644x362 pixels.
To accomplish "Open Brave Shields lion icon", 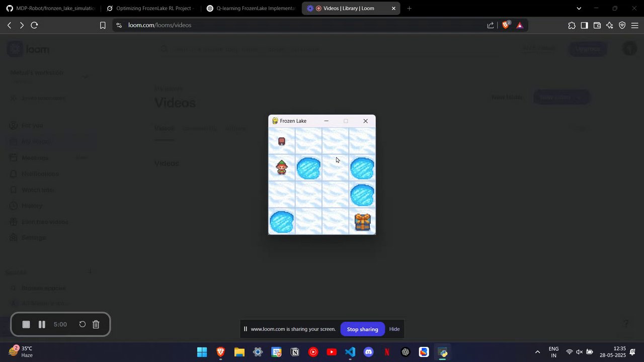I will click(x=506, y=25).
